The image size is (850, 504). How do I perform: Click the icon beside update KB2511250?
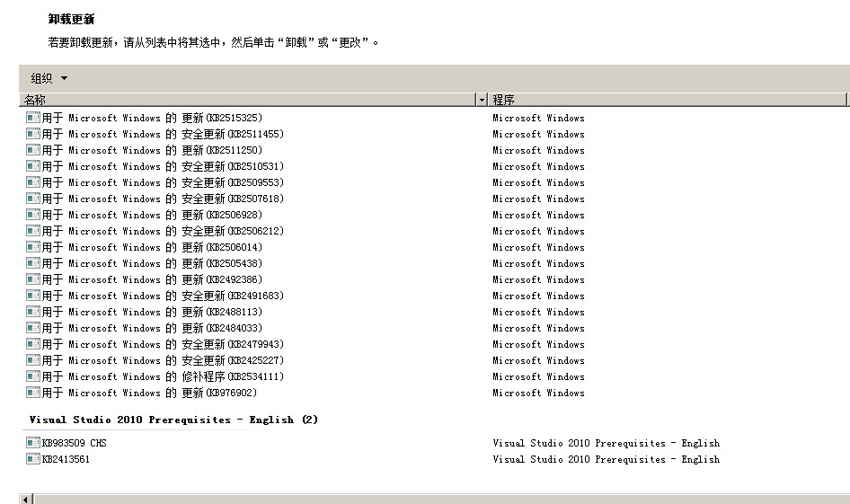(x=33, y=149)
